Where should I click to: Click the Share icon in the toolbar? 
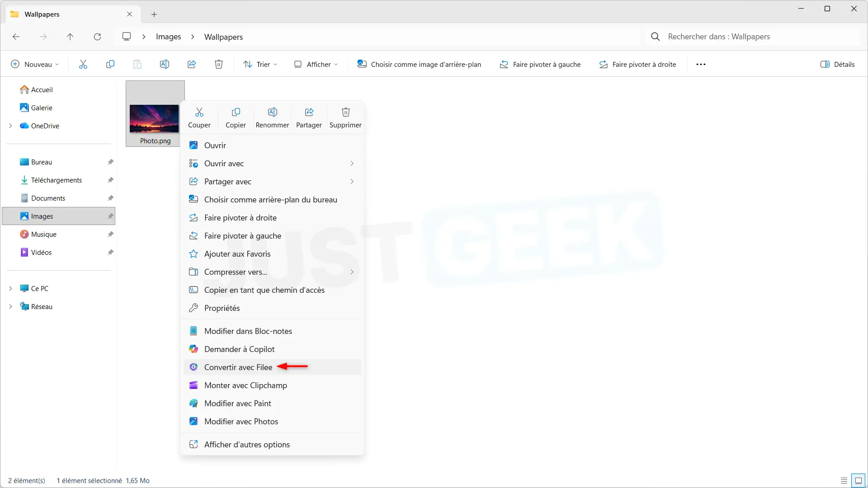coord(192,64)
